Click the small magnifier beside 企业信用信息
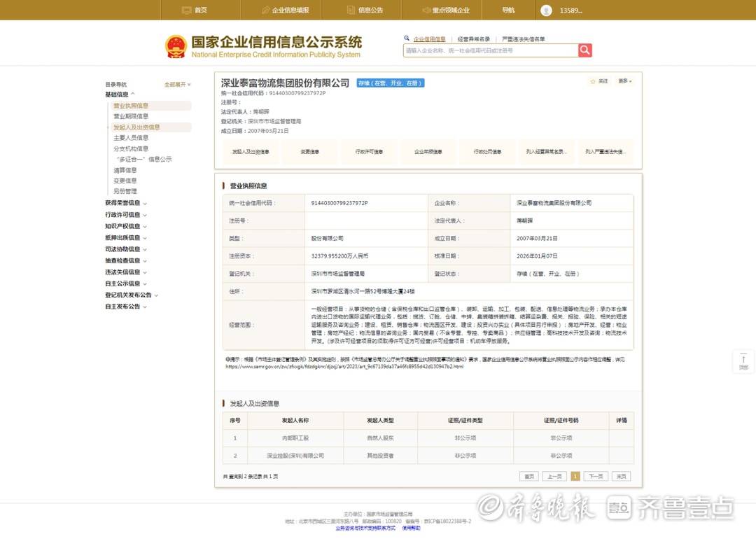Screen dimensions: 756x539 click(x=407, y=38)
